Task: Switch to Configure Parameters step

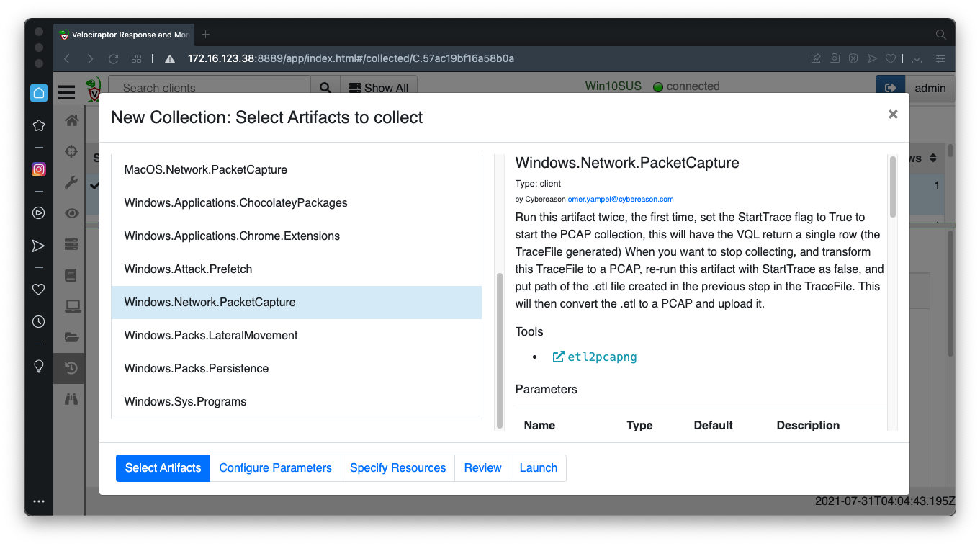Action: pyautogui.click(x=275, y=467)
